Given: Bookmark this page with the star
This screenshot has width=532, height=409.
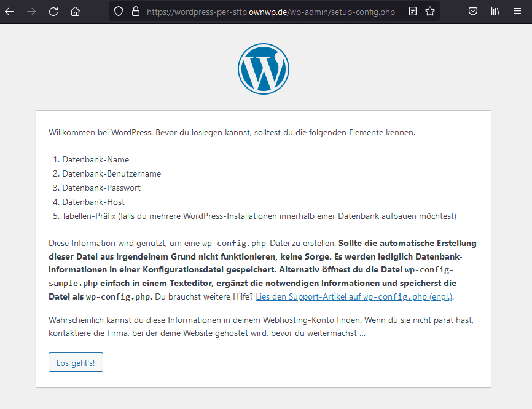Looking at the screenshot, I should coord(430,12).
